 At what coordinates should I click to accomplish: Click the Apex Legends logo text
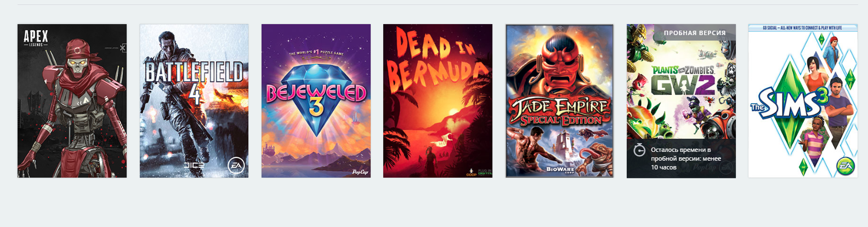pos(36,38)
